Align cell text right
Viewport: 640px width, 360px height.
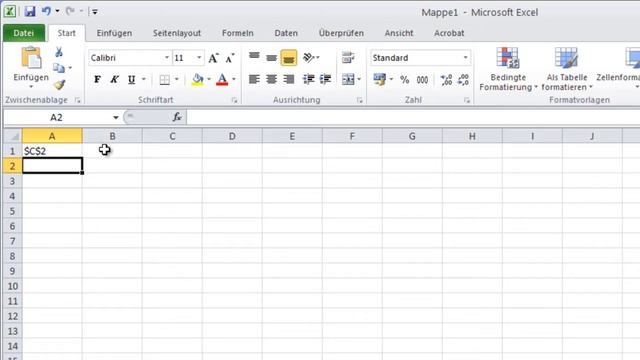289,79
